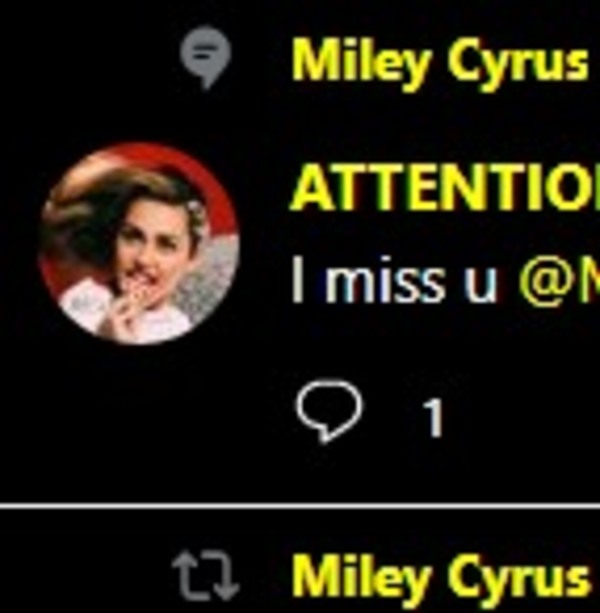This screenshot has width=600, height=613.
Task: Follow the yellow @ mention link
Action: click(559, 280)
